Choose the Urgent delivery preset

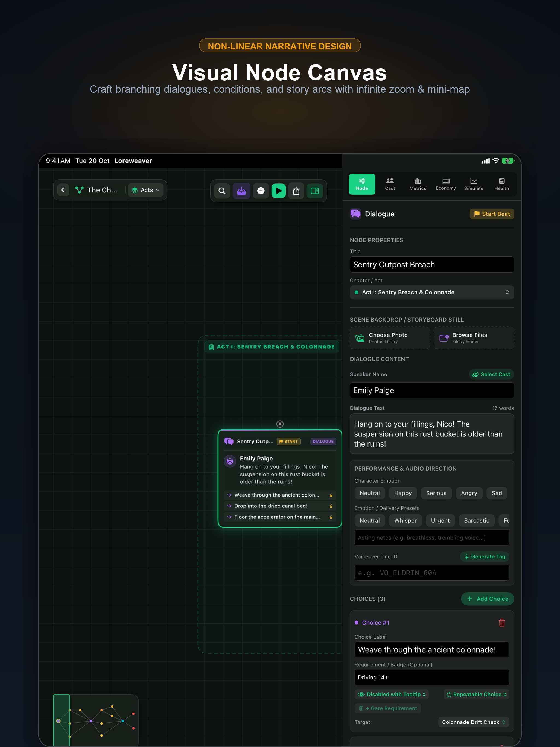pyautogui.click(x=440, y=520)
